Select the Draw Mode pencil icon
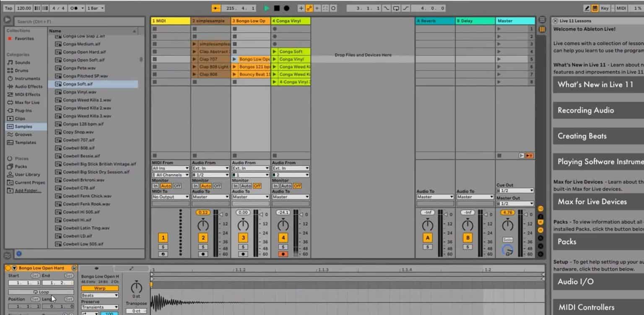The image size is (644, 315). click(x=587, y=8)
